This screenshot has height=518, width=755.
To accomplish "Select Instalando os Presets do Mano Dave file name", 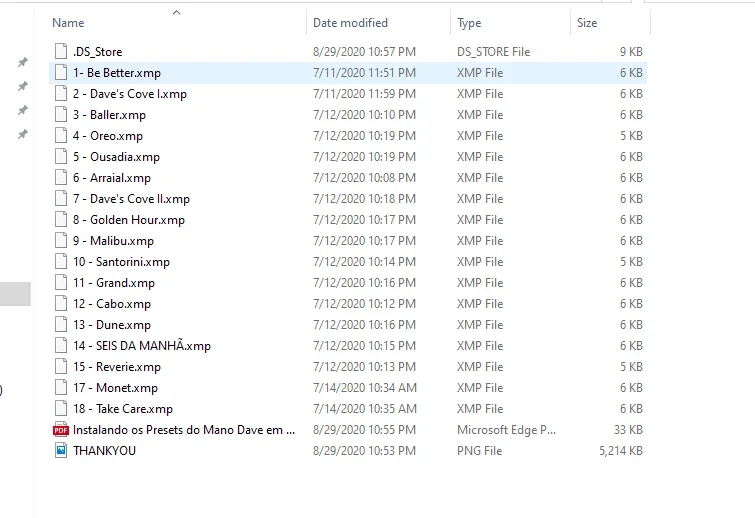I will 183,430.
